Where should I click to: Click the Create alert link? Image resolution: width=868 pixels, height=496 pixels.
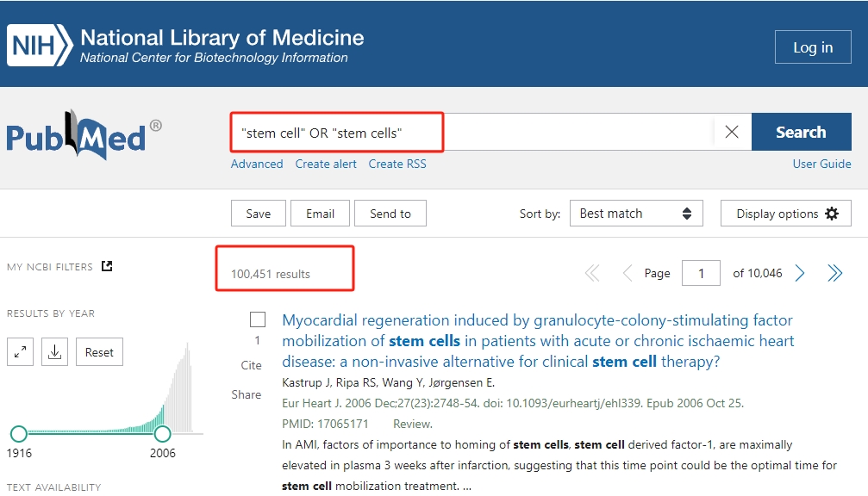pos(326,164)
